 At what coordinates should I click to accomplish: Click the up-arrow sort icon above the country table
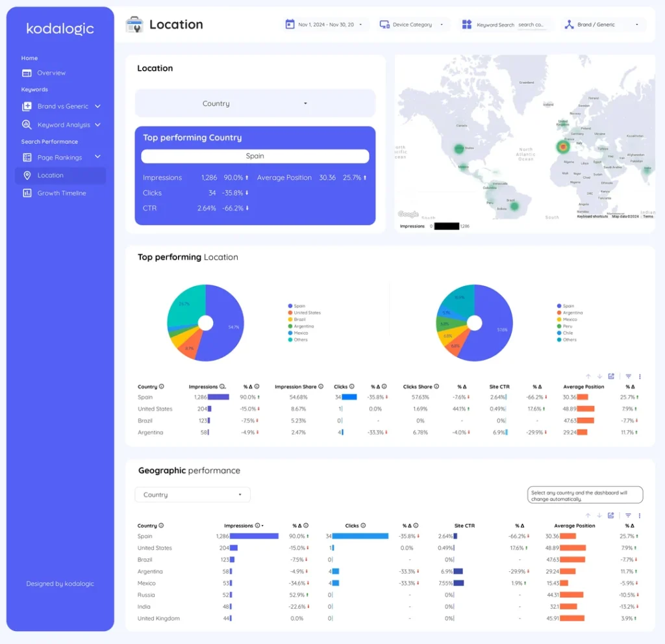click(588, 376)
